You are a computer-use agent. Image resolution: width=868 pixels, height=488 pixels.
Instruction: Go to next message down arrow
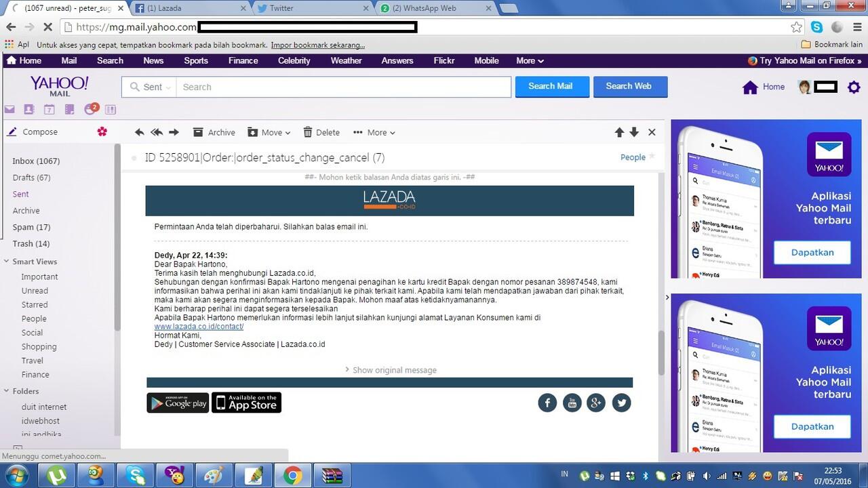pos(634,132)
